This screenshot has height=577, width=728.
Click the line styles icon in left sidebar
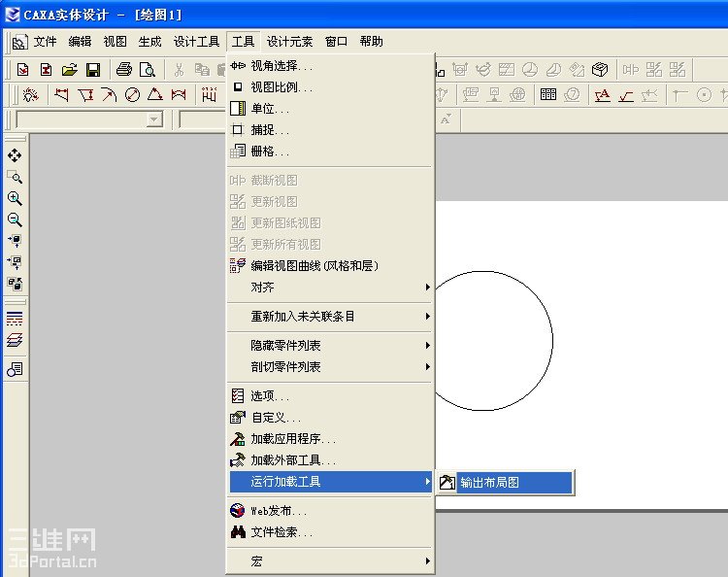[x=15, y=319]
